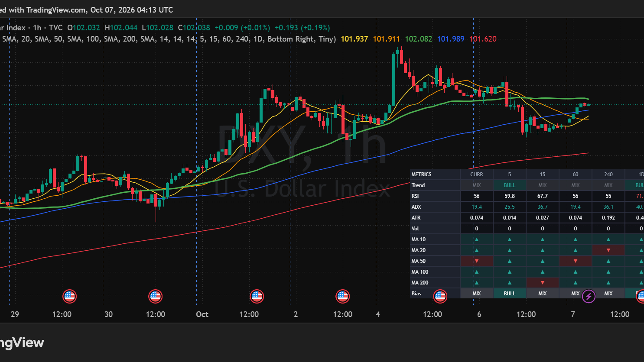Click the Oct label on time axis

202,314
